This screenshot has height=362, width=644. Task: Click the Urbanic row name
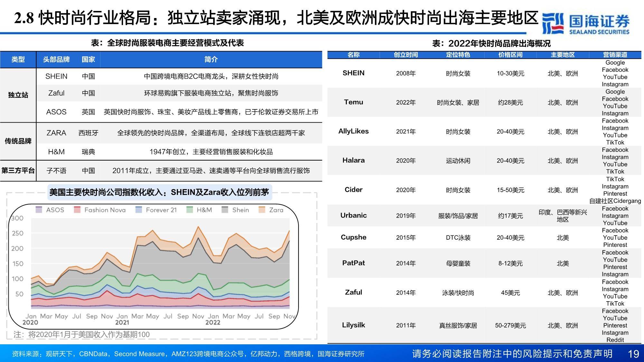[354, 215]
